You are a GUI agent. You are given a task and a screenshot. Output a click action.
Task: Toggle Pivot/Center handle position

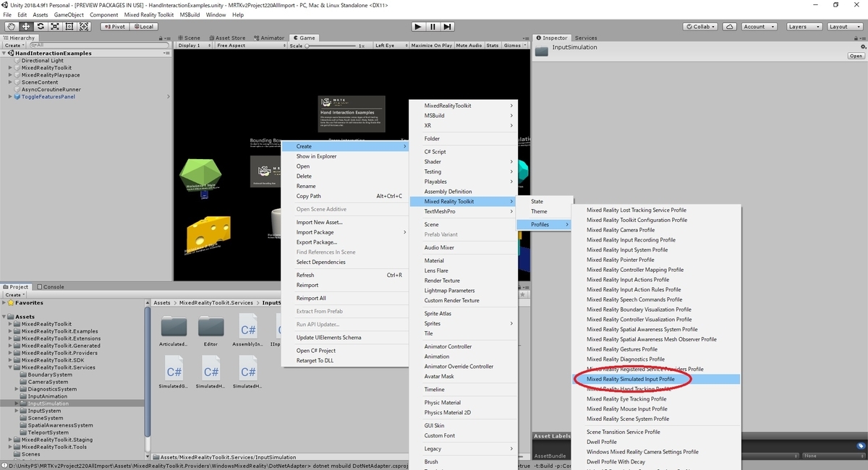tap(114, 26)
